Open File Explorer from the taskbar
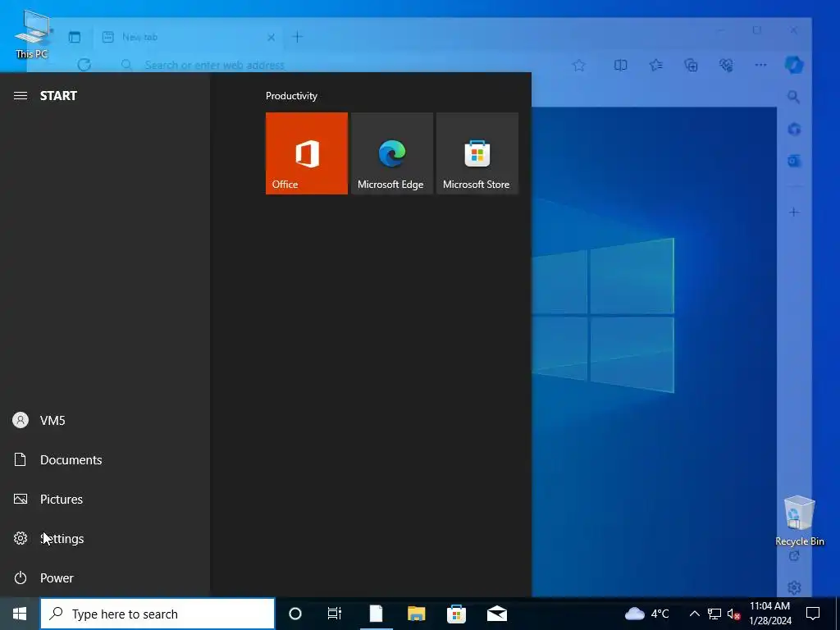This screenshot has width=840, height=630. (x=416, y=614)
